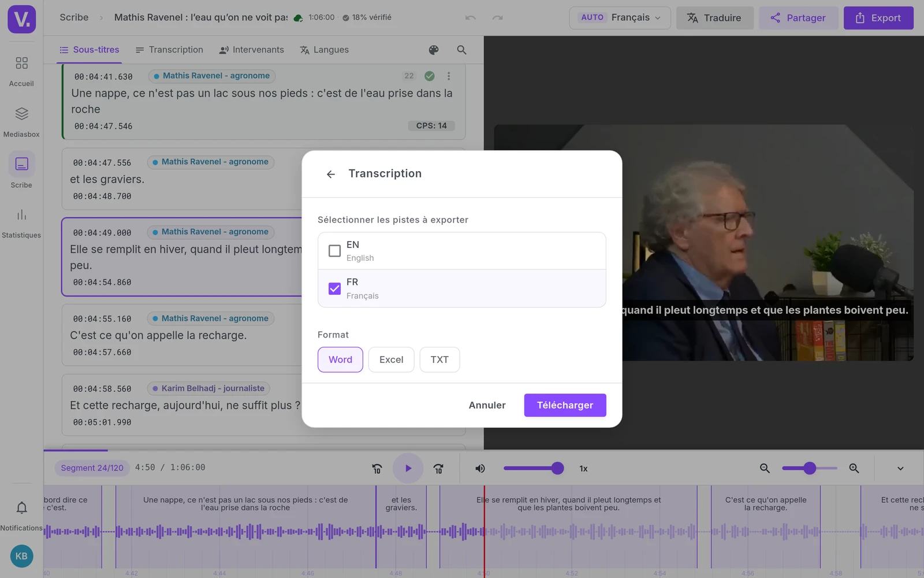Click the Export button
924x578 pixels.
[878, 18]
